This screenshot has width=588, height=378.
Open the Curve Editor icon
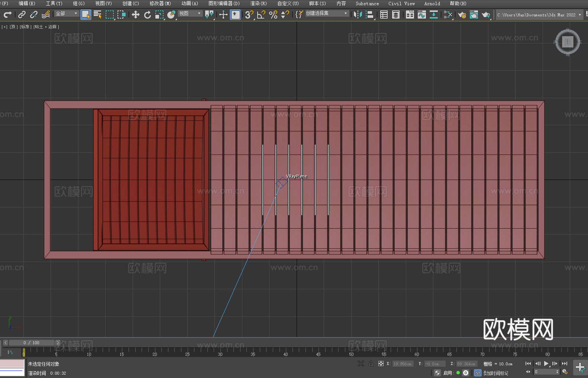click(x=422, y=14)
